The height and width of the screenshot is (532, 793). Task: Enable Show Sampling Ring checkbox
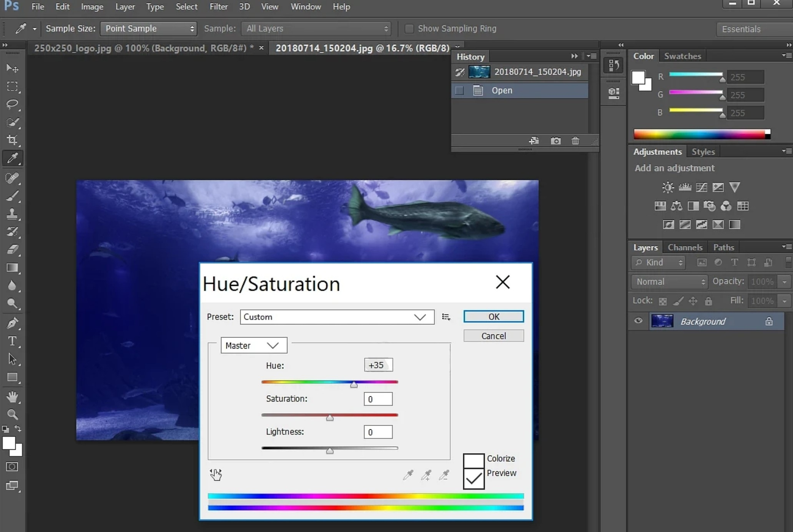pyautogui.click(x=409, y=28)
